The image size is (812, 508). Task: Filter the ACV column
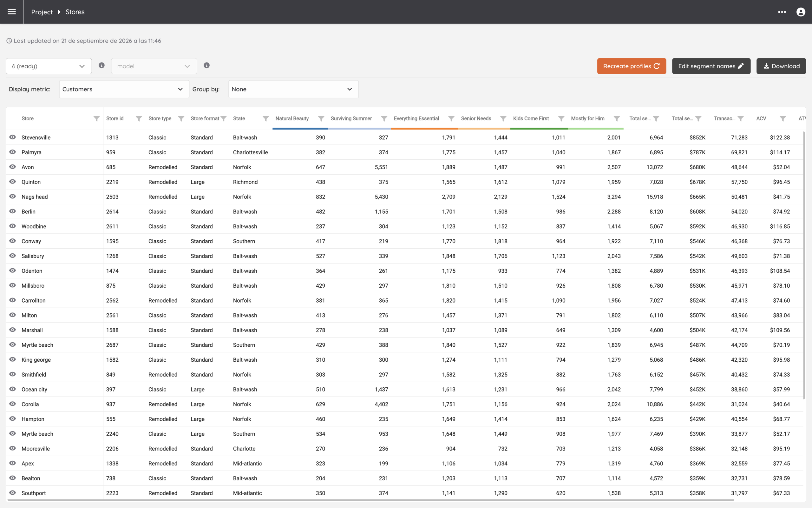(x=783, y=119)
